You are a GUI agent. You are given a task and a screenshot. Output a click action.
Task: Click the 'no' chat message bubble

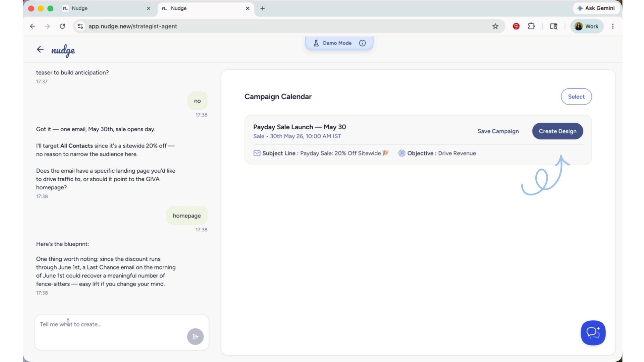pos(197,101)
